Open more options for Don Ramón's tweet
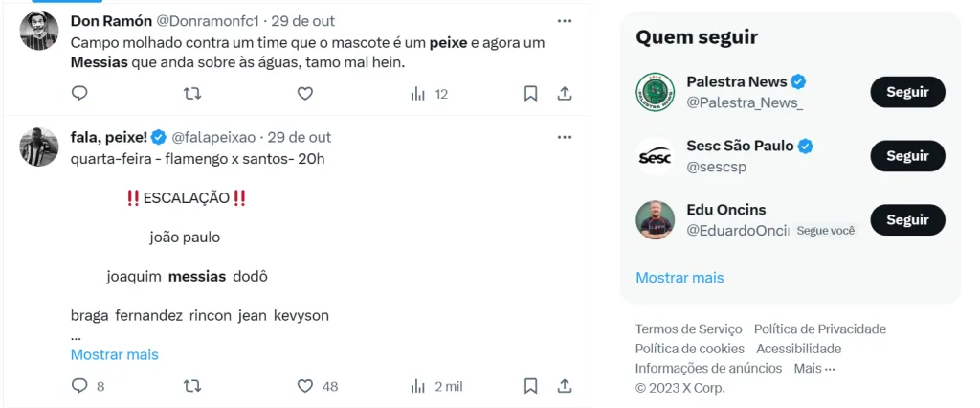Image resolution: width=980 pixels, height=408 pixels. [x=565, y=20]
